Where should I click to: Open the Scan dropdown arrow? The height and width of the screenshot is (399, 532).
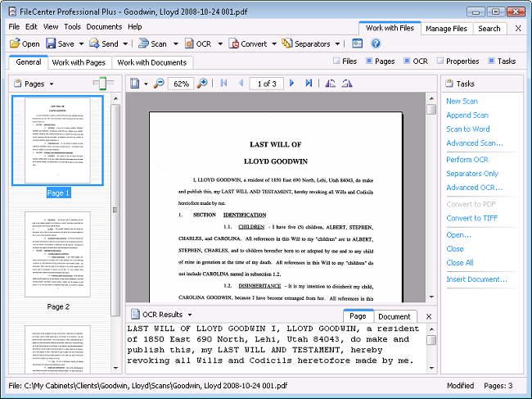click(176, 43)
